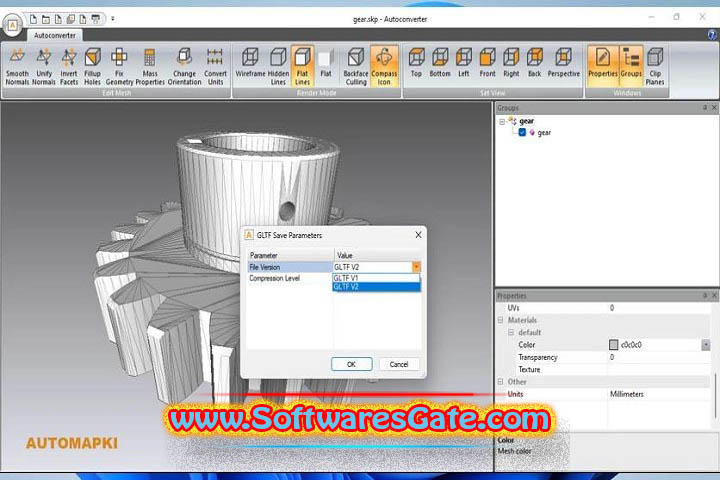The height and width of the screenshot is (480, 720).
Task: Choose GLTF V2 from the dropdown list
Action: click(376, 287)
